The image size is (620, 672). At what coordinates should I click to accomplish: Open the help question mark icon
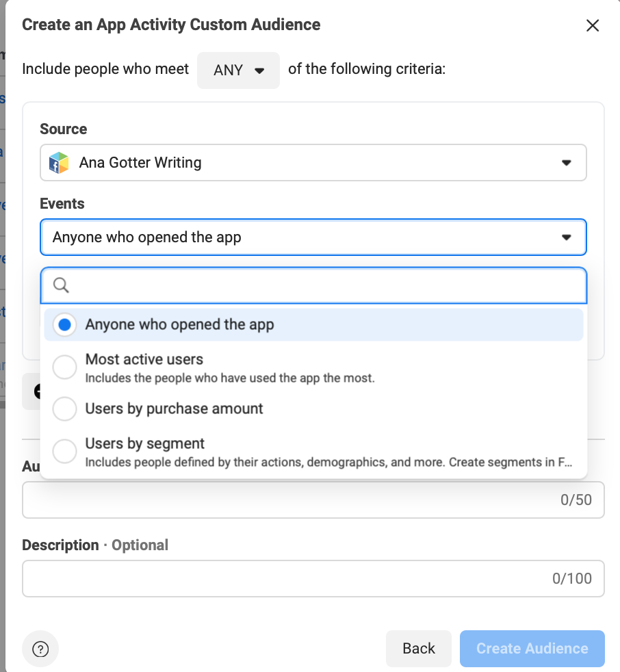pos(40,649)
